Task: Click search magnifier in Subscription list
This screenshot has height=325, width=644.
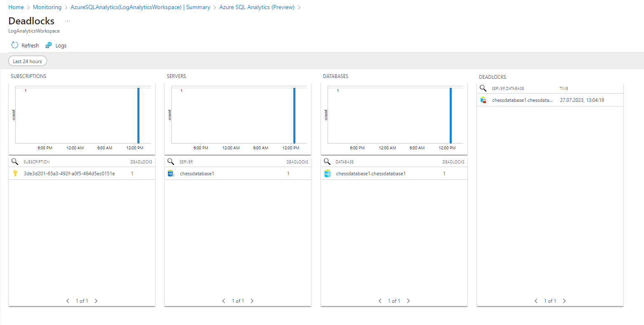Action: (x=15, y=162)
